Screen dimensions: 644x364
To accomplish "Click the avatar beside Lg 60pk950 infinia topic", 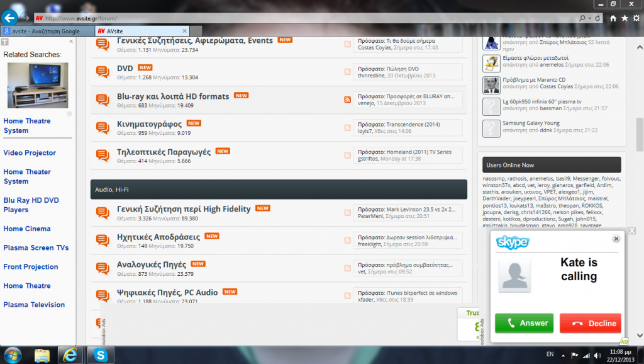I will coord(491,107).
